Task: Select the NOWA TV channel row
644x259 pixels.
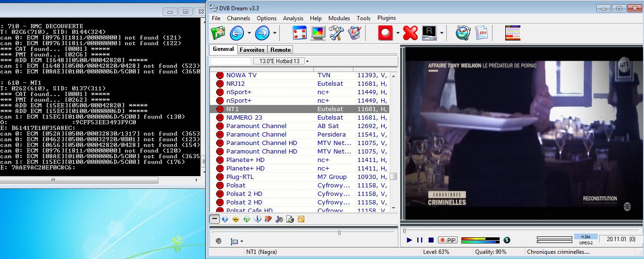Action: pos(300,75)
